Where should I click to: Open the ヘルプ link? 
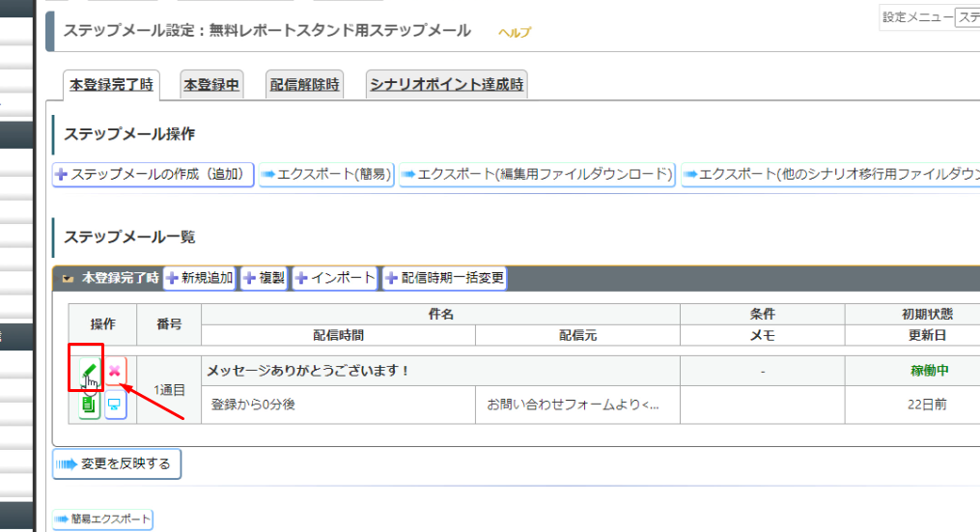515,33
